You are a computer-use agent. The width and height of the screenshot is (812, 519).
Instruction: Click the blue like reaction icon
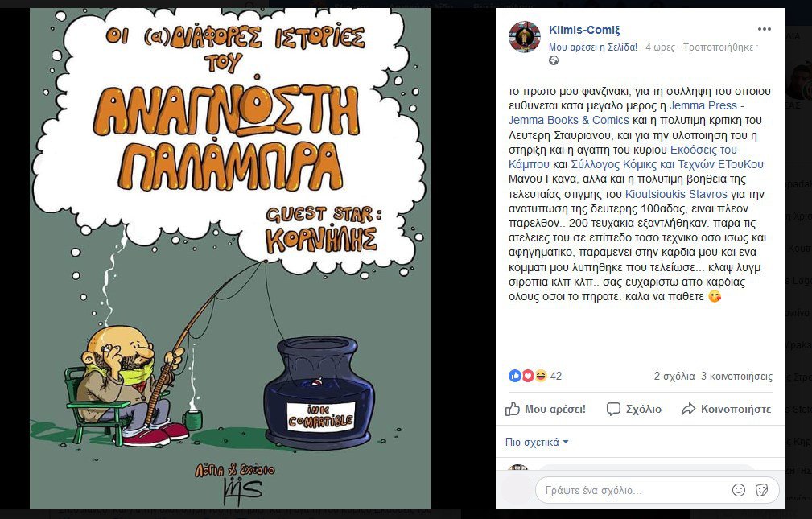(514, 376)
